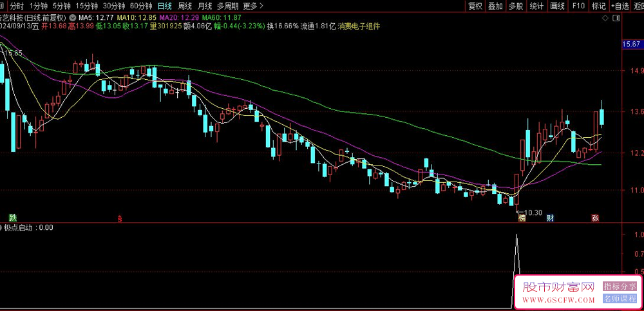Click the 10.30 low price label

tap(533, 213)
